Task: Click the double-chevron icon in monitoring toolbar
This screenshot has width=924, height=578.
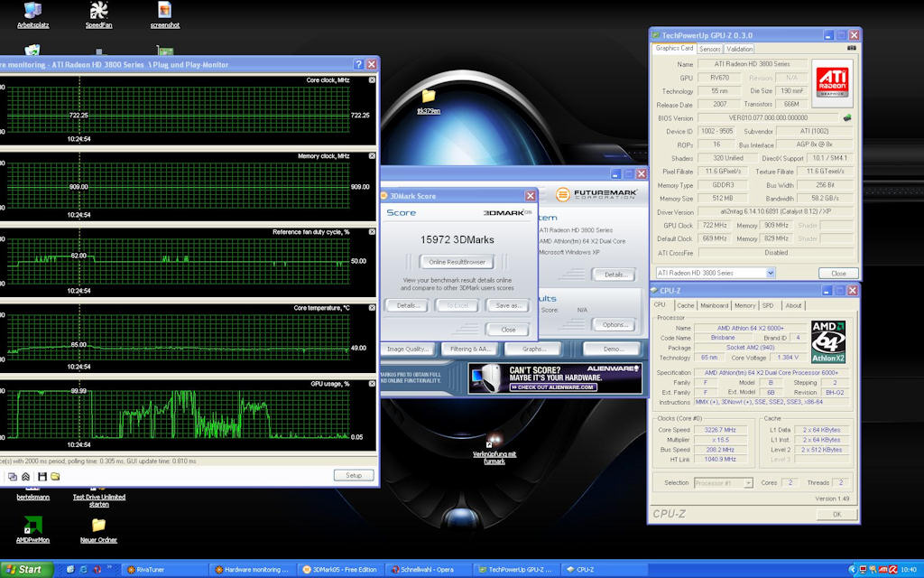Action: tap(26, 476)
